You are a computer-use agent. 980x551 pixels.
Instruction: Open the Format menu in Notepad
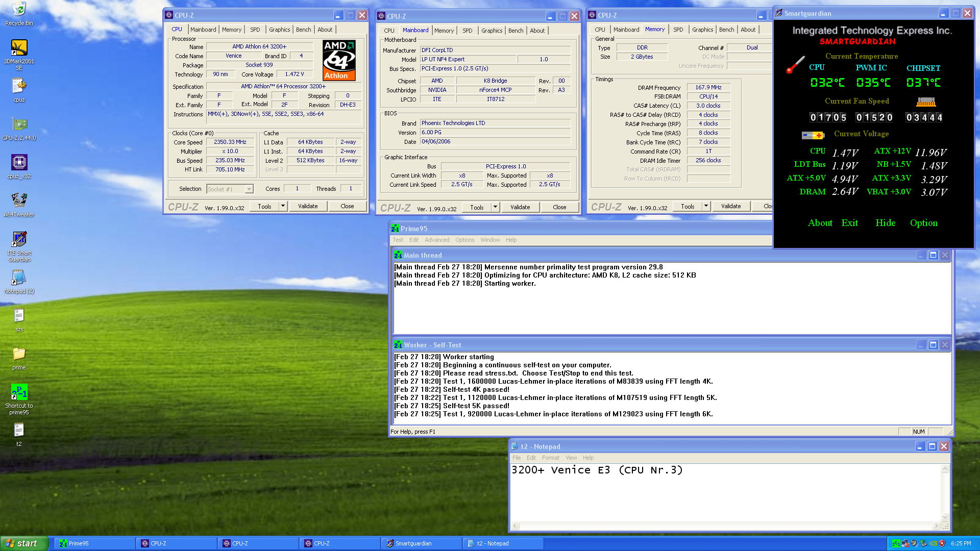(550, 458)
